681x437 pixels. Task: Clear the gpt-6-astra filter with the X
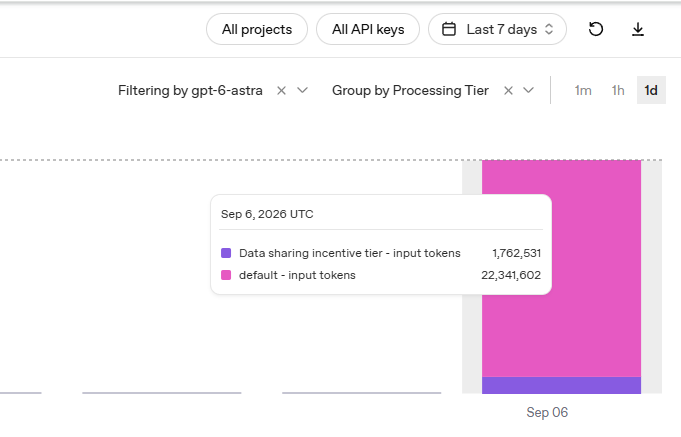tap(281, 90)
